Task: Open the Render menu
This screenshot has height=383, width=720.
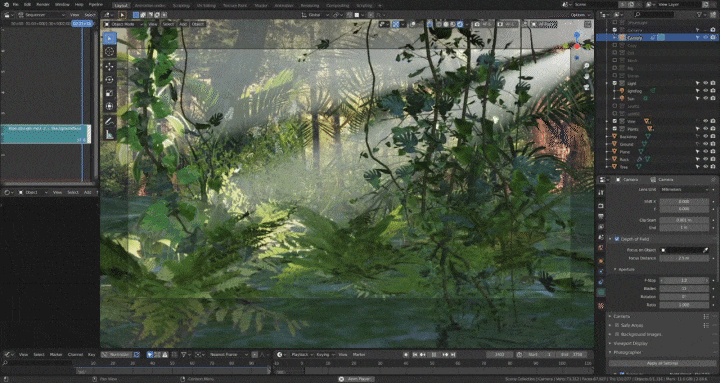Action: point(43,5)
